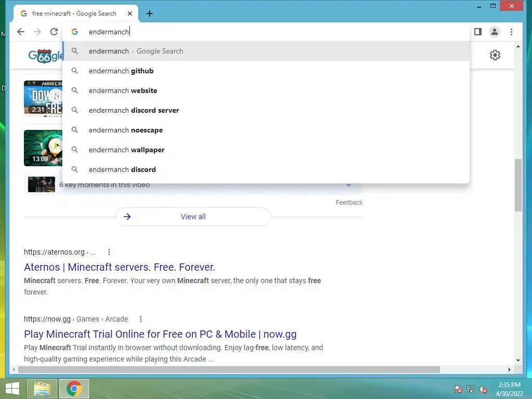Screen dimensions: 532x399
Task: Click the vertical scrollbar thumb
Action: click(518, 185)
